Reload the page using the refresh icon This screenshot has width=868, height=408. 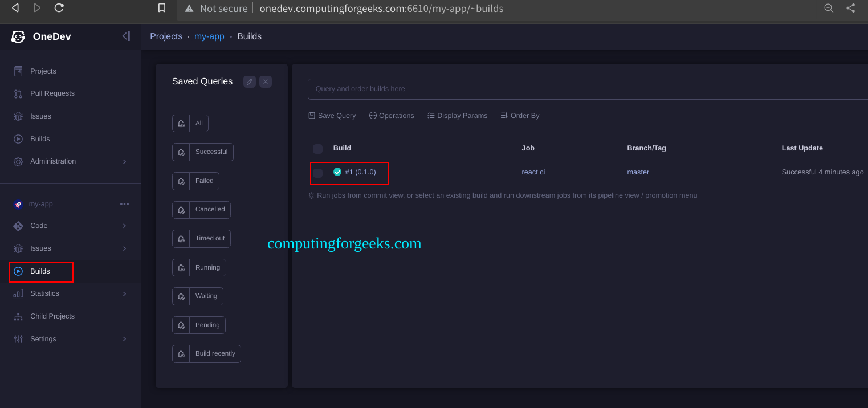58,8
